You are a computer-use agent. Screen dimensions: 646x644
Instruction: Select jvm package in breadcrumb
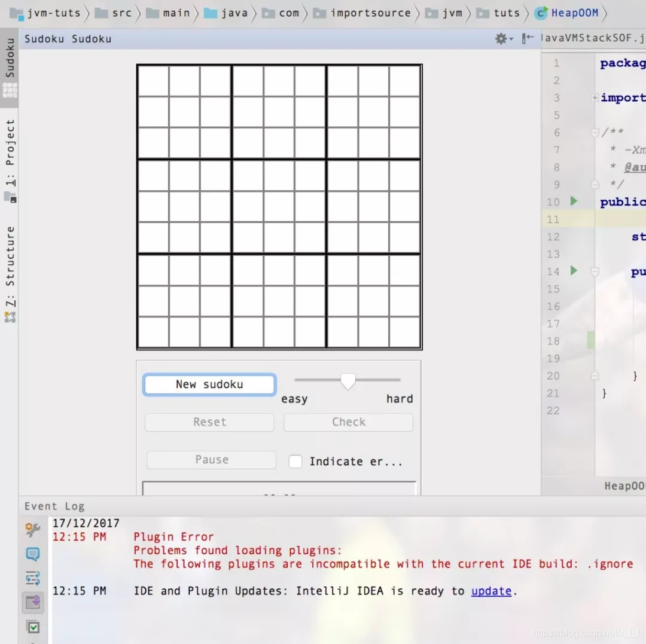coord(444,13)
